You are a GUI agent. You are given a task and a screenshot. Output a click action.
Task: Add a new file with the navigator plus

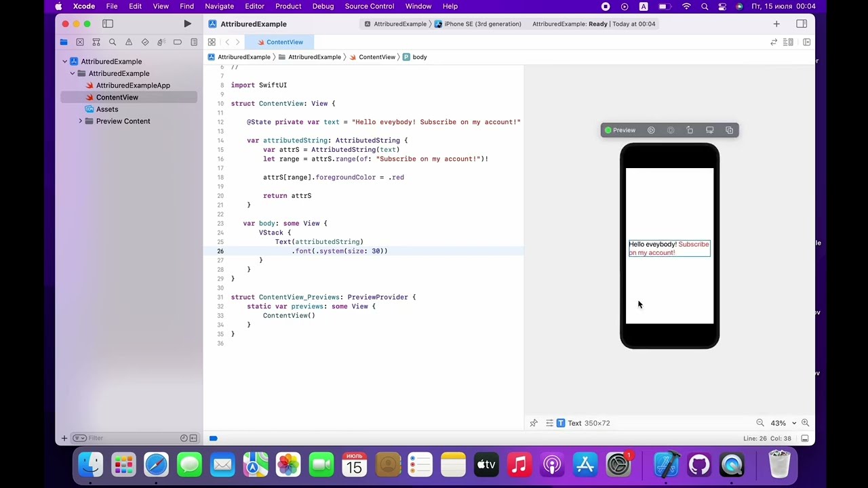click(64, 439)
